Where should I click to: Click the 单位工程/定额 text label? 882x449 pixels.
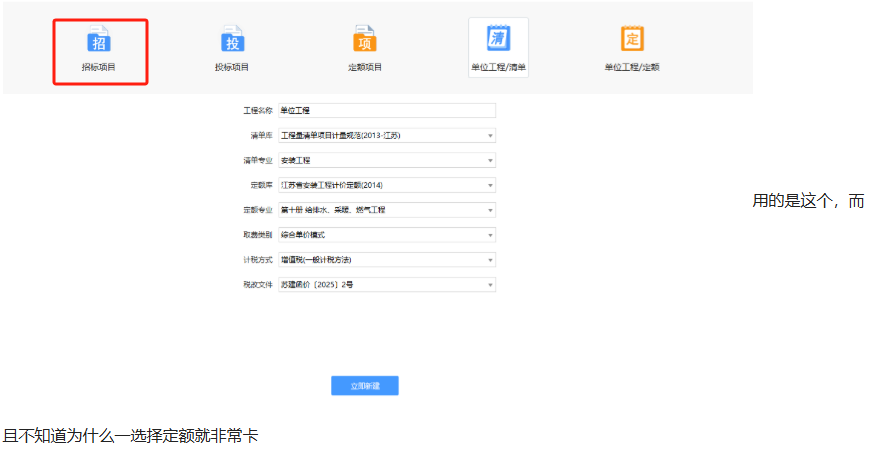tap(632, 67)
